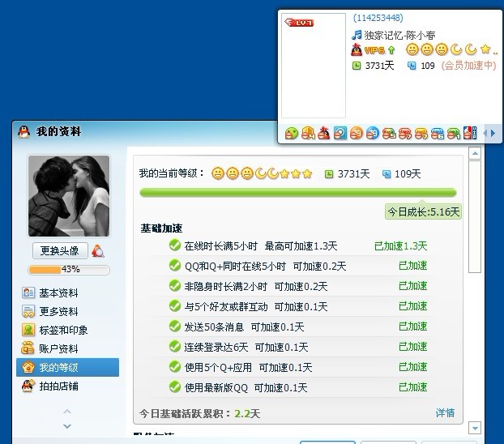The width and height of the screenshot is (504, 444).
Task: Click the orange 拍 Paipai icon in the profile card
Action: pyautogui.click(x=357, y=133)
